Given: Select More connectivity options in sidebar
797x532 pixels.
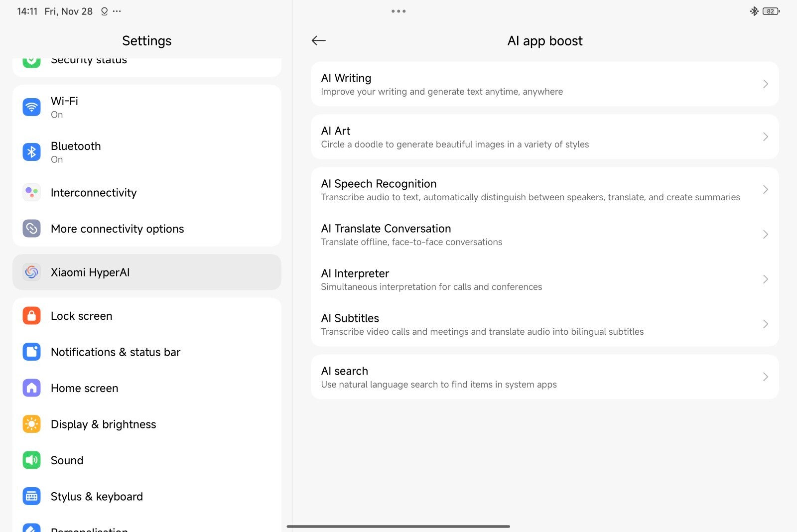Looking at the screenshot, I should 117,229.
